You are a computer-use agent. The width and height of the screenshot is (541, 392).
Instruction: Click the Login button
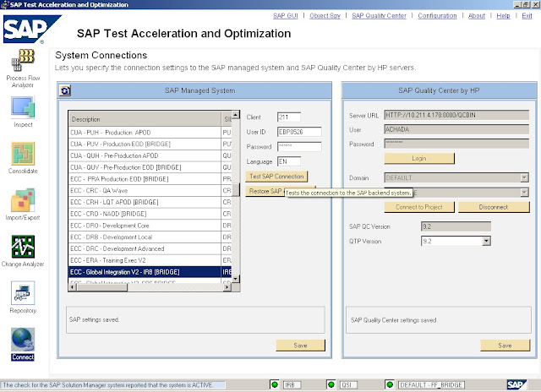tap(419, 158)
